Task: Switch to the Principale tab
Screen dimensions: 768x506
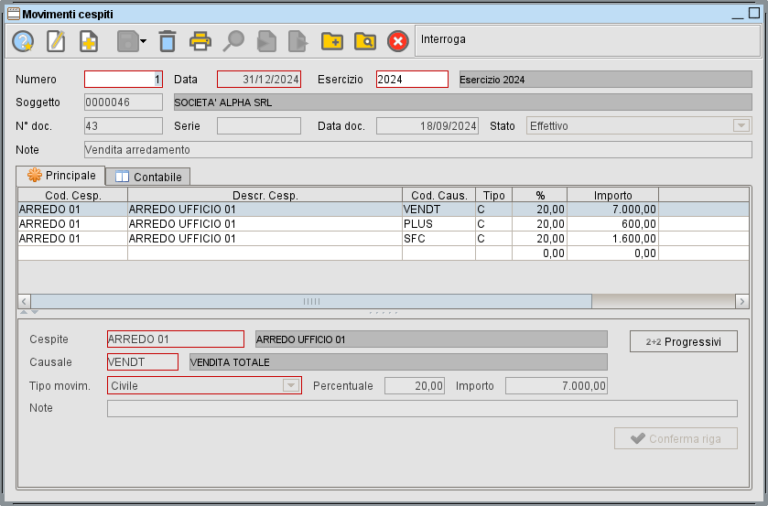Action: (x=61, y=175)
